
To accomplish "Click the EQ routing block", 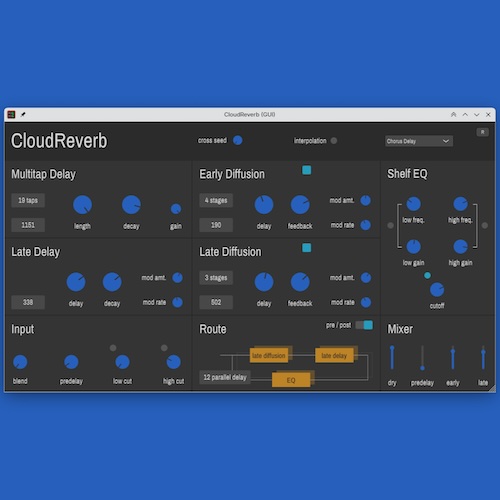I will (291, 380).
